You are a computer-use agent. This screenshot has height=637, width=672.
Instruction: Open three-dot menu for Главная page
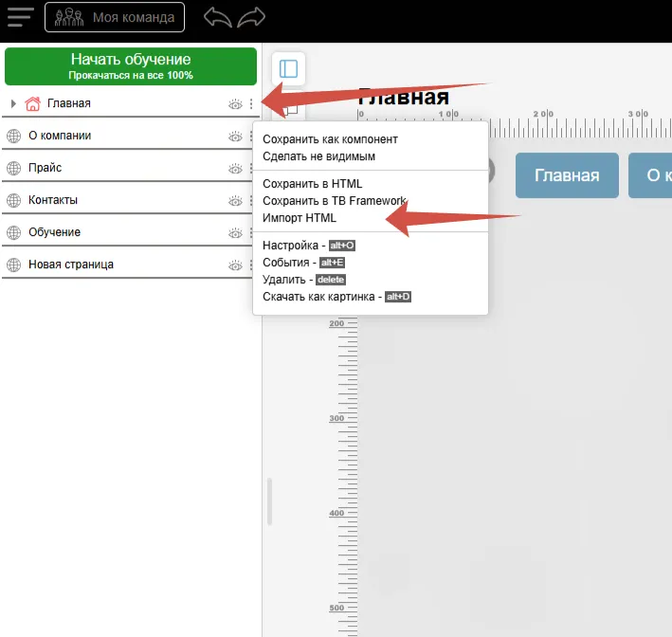pyautogui.click(x=251, y=104)
